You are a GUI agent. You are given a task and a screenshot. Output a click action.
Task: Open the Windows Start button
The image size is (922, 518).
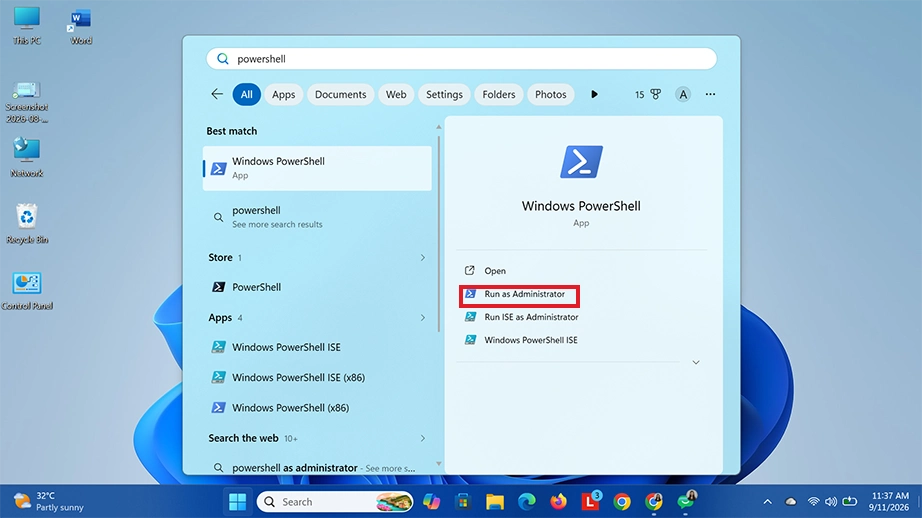click(x=238, y=502)
